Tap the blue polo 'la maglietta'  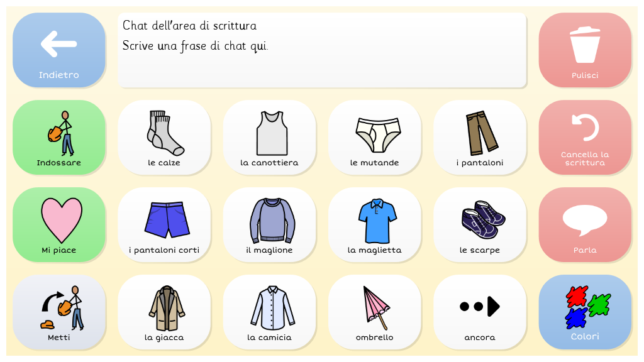pos(374,225)
